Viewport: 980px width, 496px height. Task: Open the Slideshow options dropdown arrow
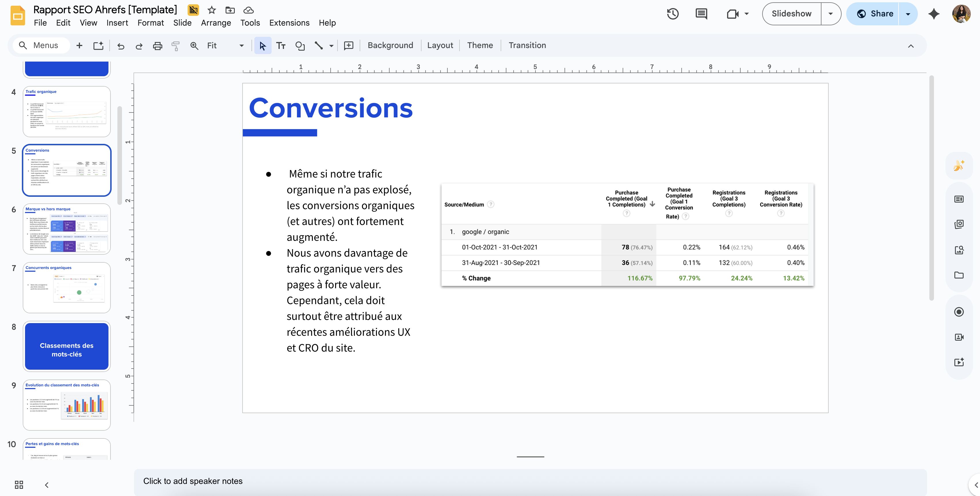[830, 14]
